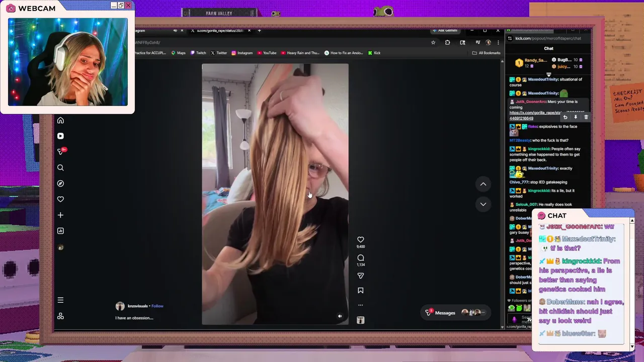Open MT2Beasty's username in chat
The height and width of the screenshot is (362, 644).
pyautogui.click(x=520, y=140)
